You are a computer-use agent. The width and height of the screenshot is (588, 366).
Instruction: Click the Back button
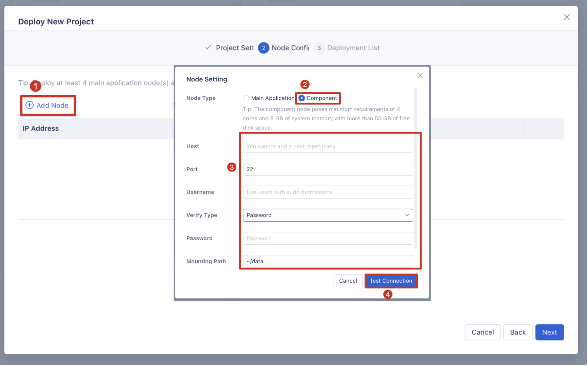point(518,332)
